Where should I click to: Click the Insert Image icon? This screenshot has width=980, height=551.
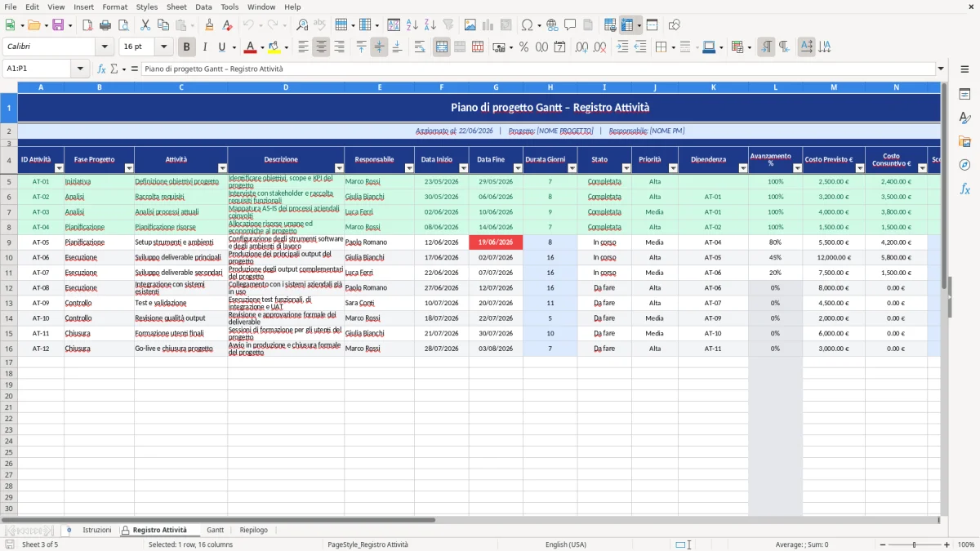[470, 25]
